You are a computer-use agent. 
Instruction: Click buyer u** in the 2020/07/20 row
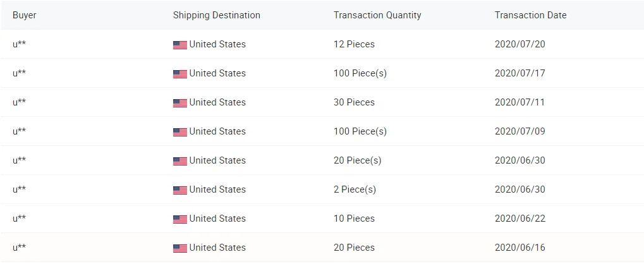(19, 44)
